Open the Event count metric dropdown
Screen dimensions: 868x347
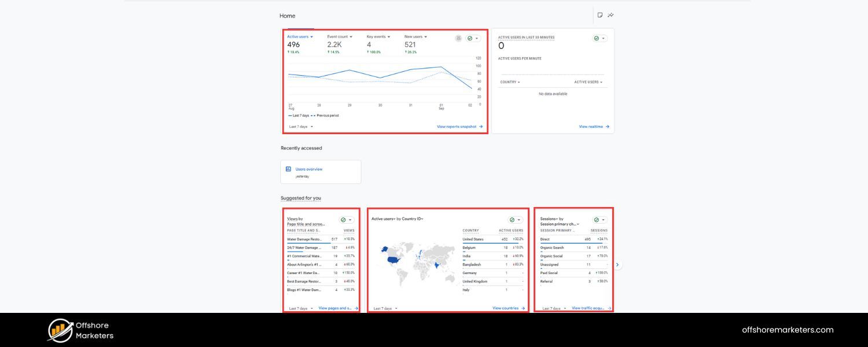pos(350,37)
